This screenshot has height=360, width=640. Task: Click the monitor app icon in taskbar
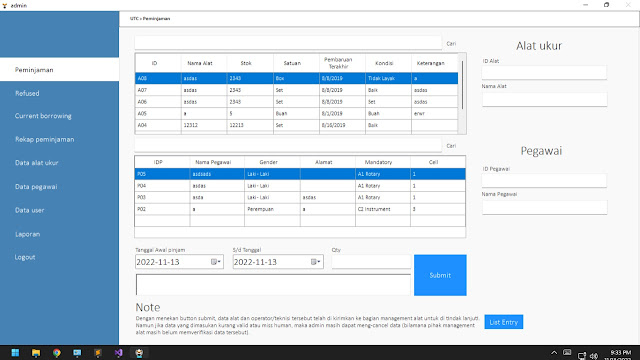77,353
